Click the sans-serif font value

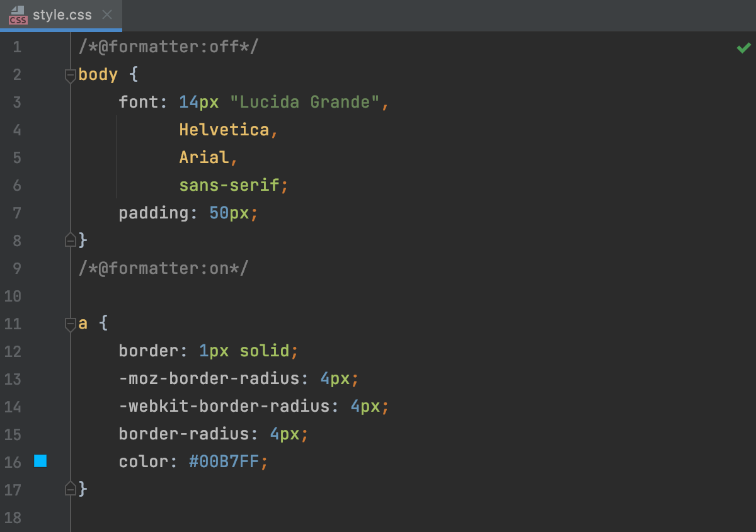(229, 185)
